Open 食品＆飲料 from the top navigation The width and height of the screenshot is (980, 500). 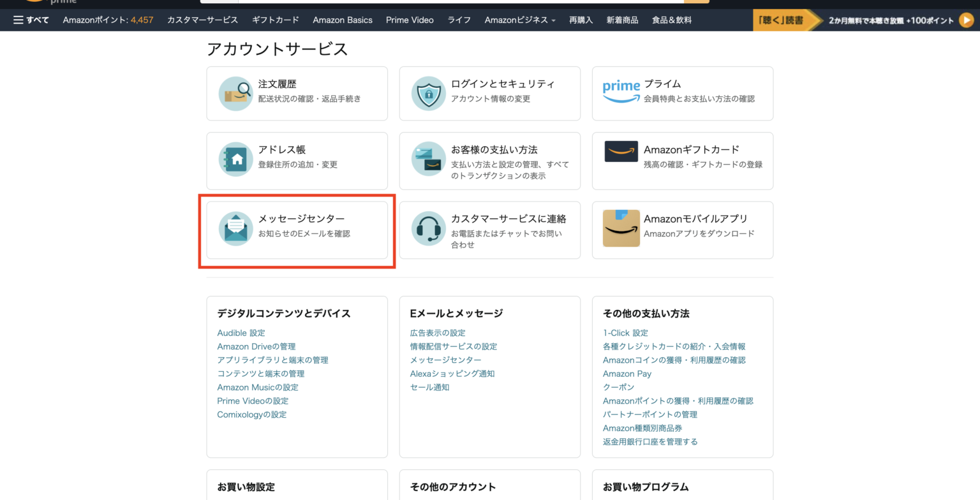click(671, 20)
